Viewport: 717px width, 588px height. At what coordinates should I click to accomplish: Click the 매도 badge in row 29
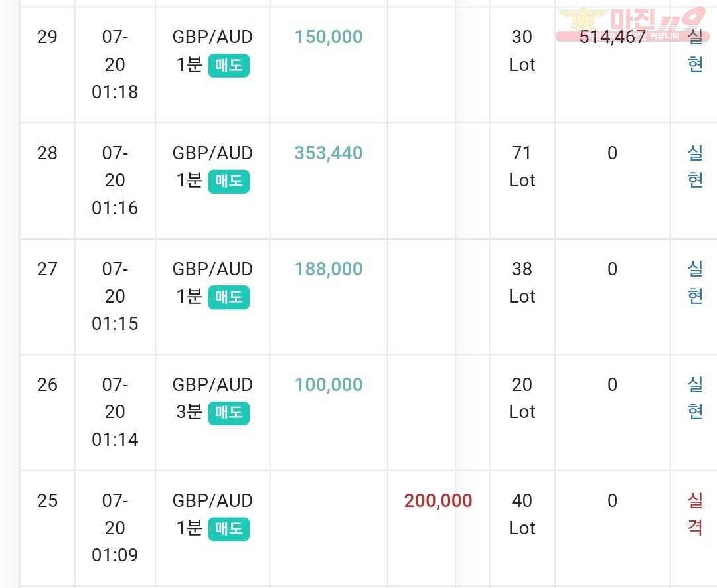[x=228, y=66]
